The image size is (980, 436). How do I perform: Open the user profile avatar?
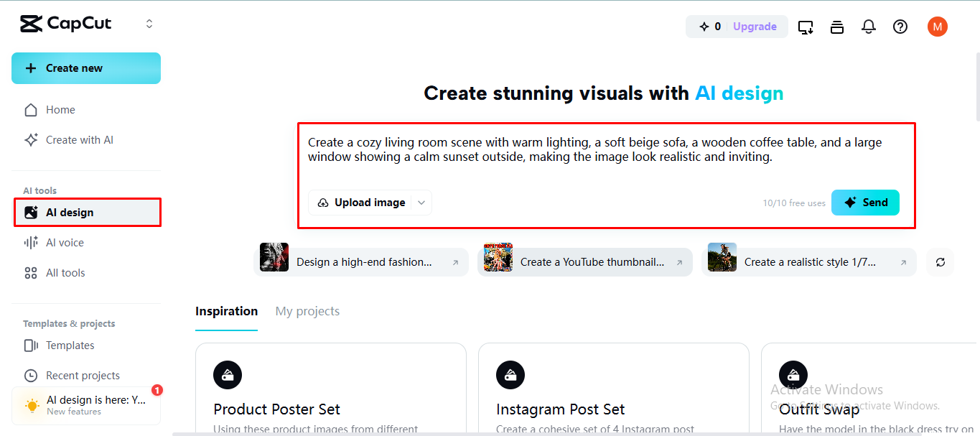tap(938, 27)
